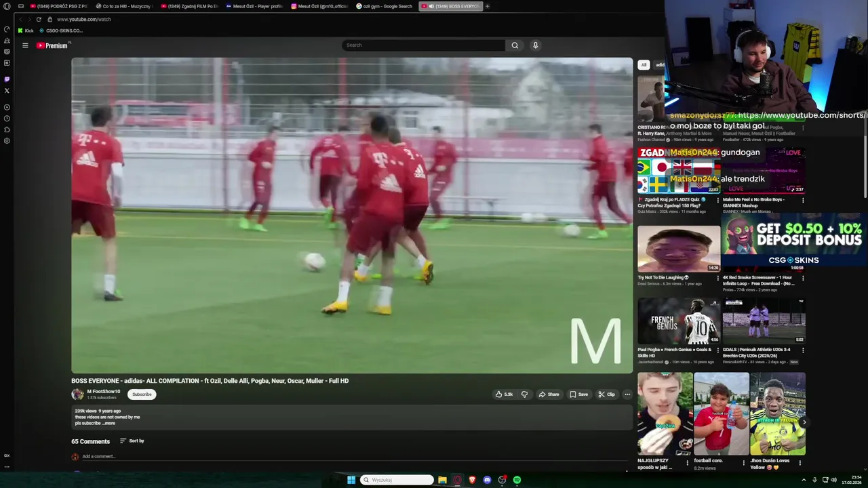Show hidden system tray icons chevron

pos(804,480)
